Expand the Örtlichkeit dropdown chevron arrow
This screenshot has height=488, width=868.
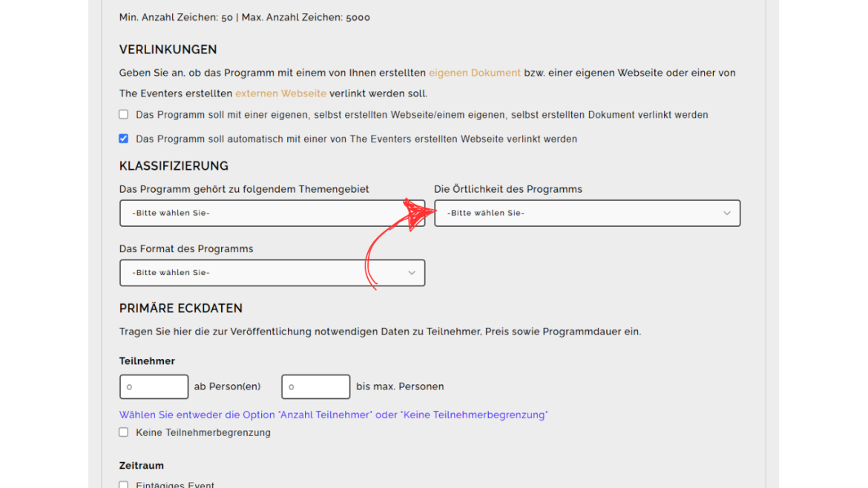coord(727,213)
